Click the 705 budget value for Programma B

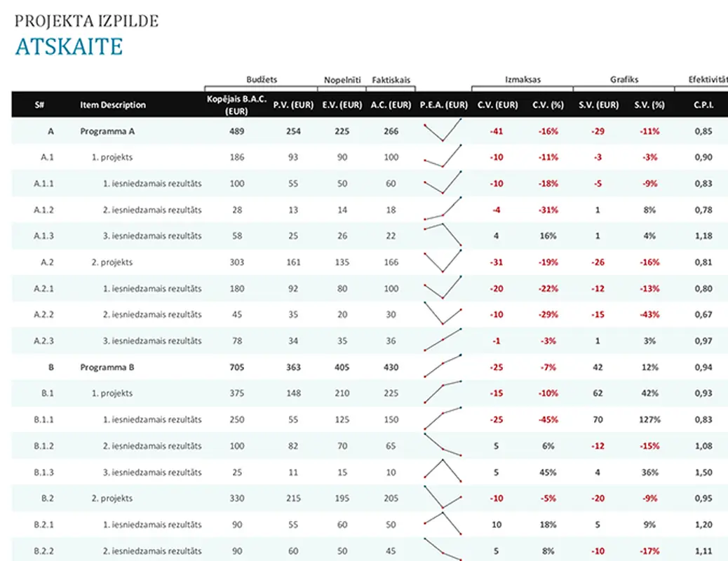point(237,367)
